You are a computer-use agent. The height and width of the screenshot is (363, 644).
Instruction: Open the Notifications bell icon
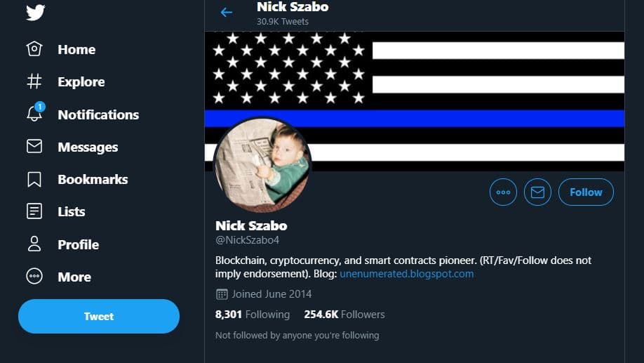(34, 112)
